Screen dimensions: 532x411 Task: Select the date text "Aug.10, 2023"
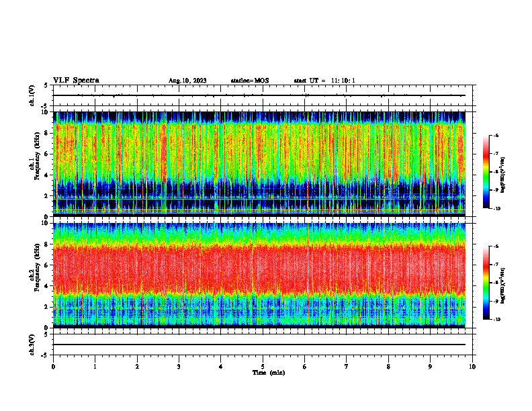(187, 81)
